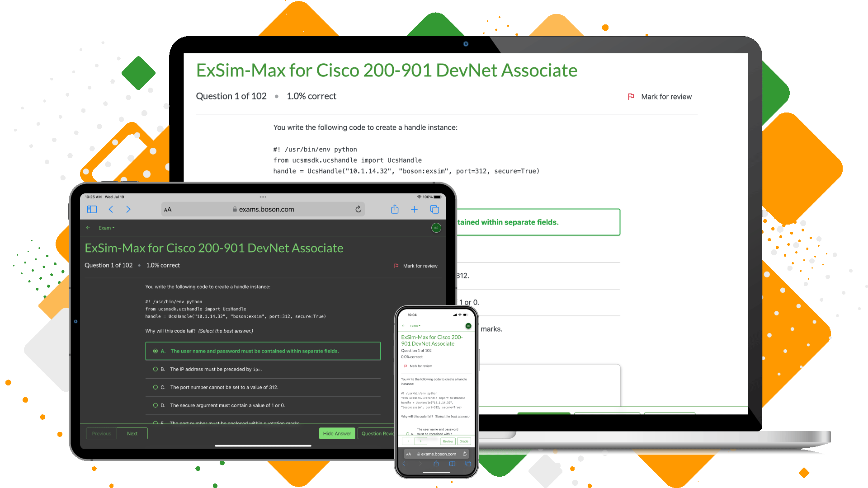Open the Previous question tab

click(101, 433)
